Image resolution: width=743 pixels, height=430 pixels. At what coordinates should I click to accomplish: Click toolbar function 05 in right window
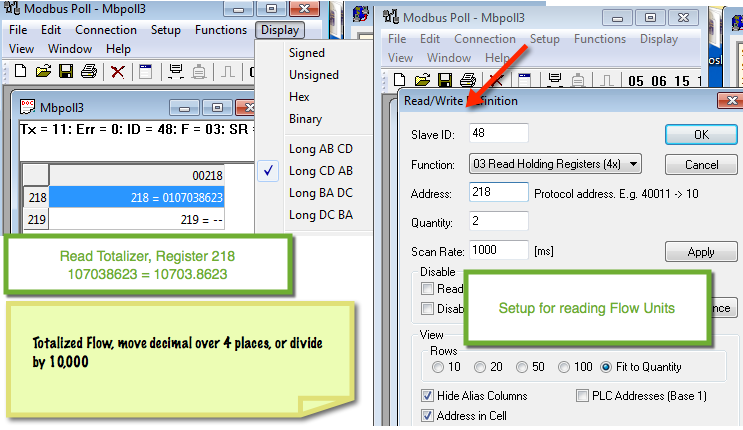(x=636, y=81)
